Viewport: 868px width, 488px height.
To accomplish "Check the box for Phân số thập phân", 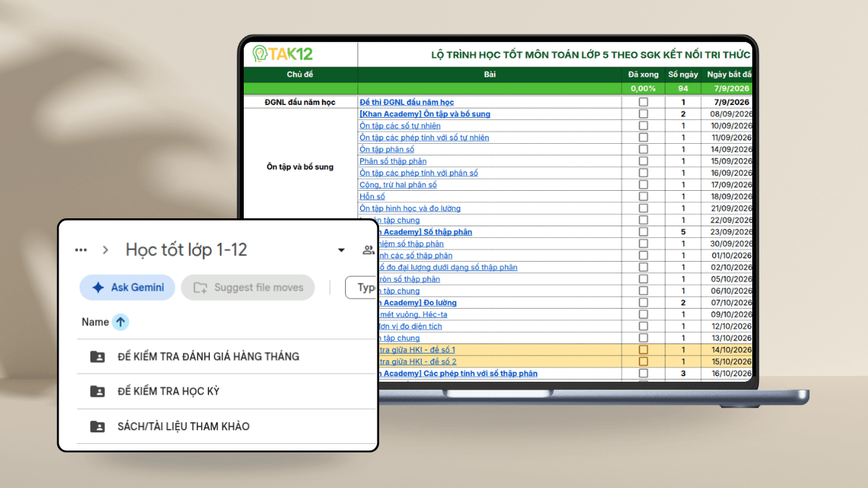I will [643, 161].
